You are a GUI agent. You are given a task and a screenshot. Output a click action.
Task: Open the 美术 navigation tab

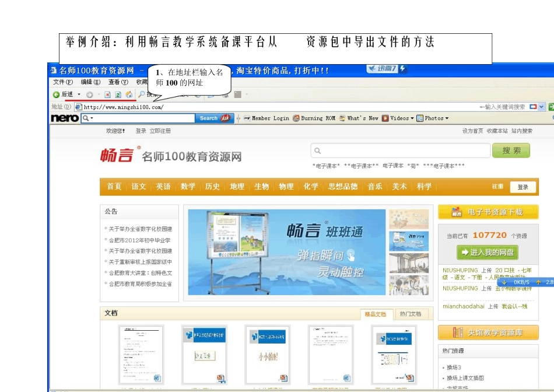coord(399,186)
